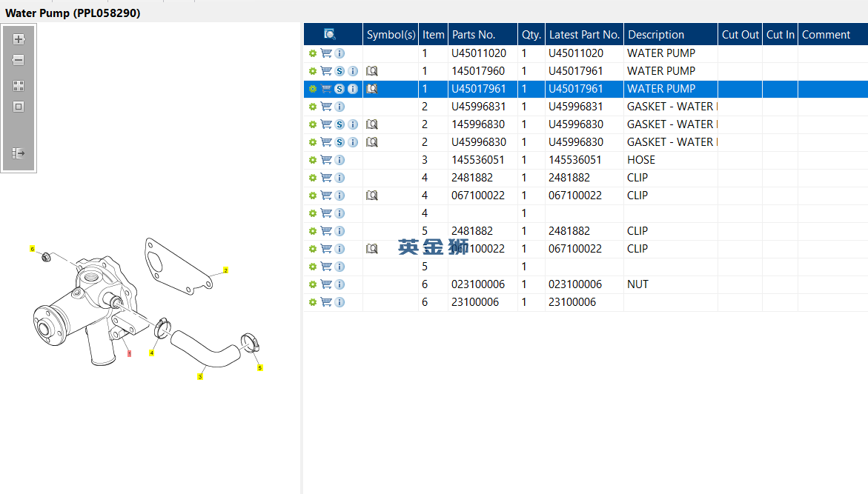Click the Cut In column header
The width and height of the screenshot is (868, 494).
click(x=780, y=34)
